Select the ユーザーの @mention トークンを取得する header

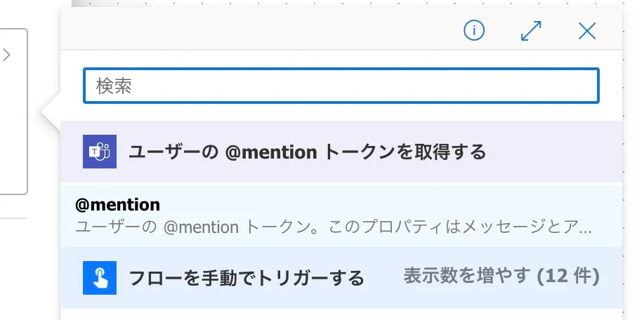pyautogui.click(x=307, y=152)
